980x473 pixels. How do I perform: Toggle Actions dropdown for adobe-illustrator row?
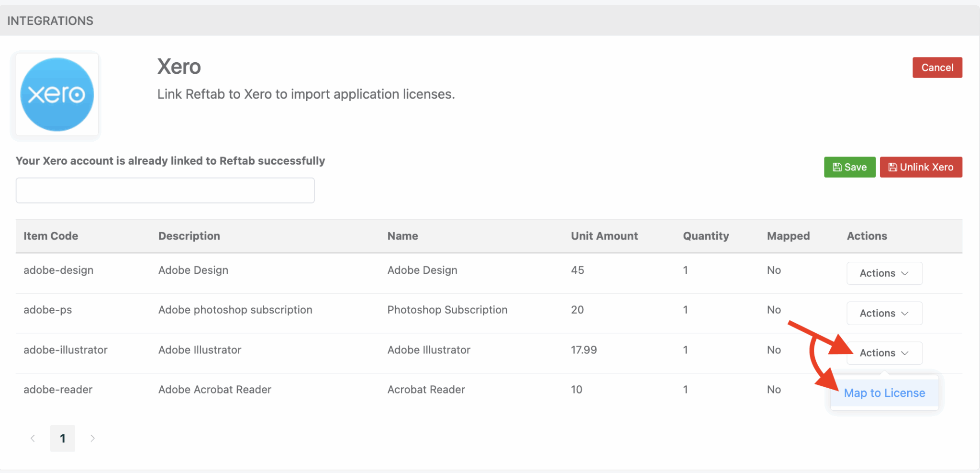[x=884, y=353]
